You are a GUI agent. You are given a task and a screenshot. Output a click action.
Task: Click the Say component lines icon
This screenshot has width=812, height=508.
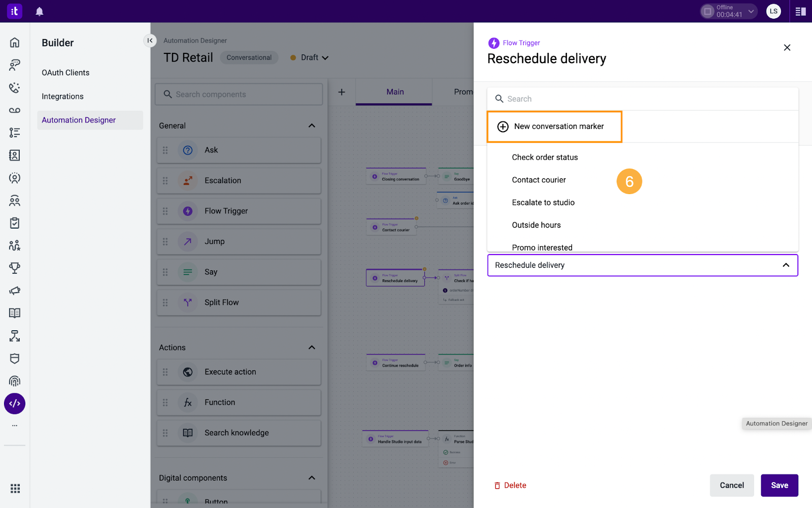[x=188, y=272]
